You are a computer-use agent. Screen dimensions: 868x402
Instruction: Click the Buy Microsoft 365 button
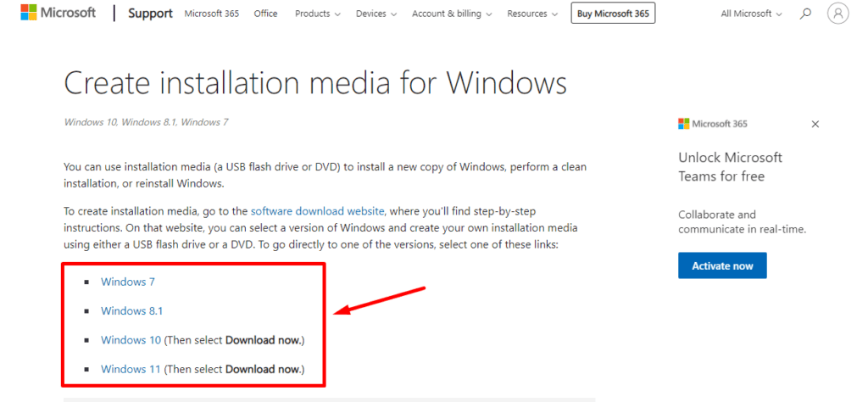[613, 14]
